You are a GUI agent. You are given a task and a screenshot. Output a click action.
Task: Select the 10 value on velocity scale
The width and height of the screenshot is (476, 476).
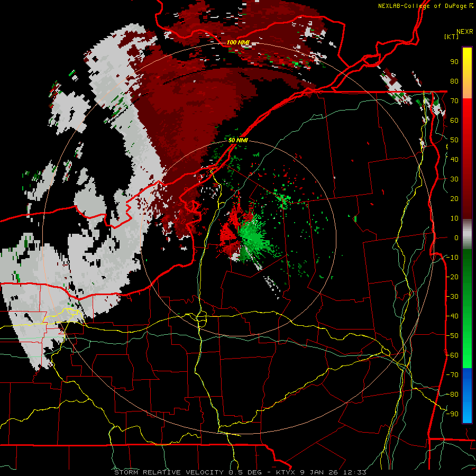(454, 218)
